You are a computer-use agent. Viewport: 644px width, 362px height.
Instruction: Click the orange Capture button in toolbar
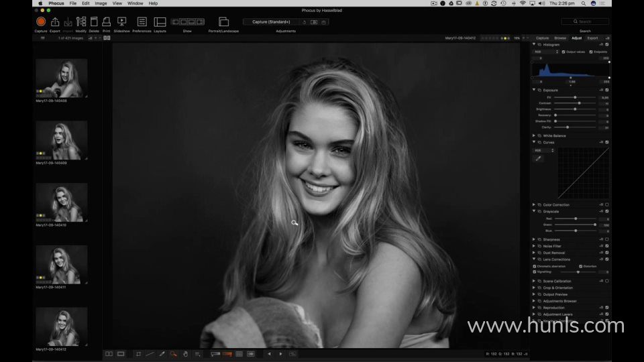coord(41,21)
